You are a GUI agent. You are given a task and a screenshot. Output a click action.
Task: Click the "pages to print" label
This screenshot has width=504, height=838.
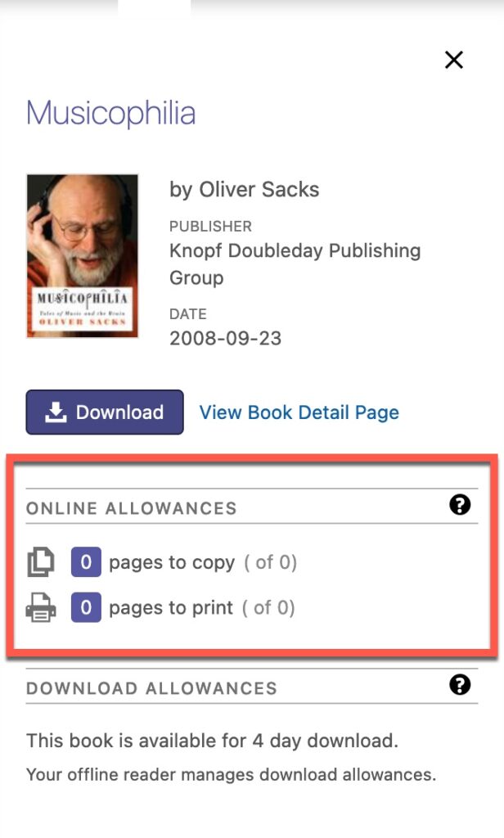[172, 608]
